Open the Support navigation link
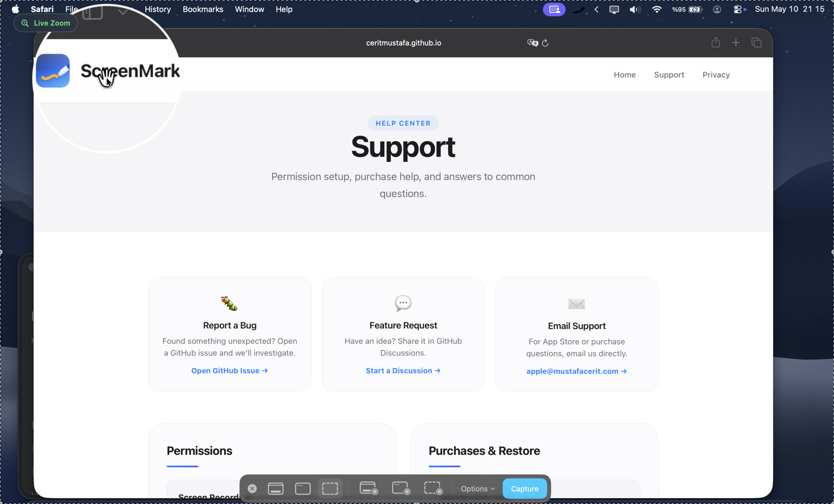Viewport: 834px width, 504px height. click(669, 75)
